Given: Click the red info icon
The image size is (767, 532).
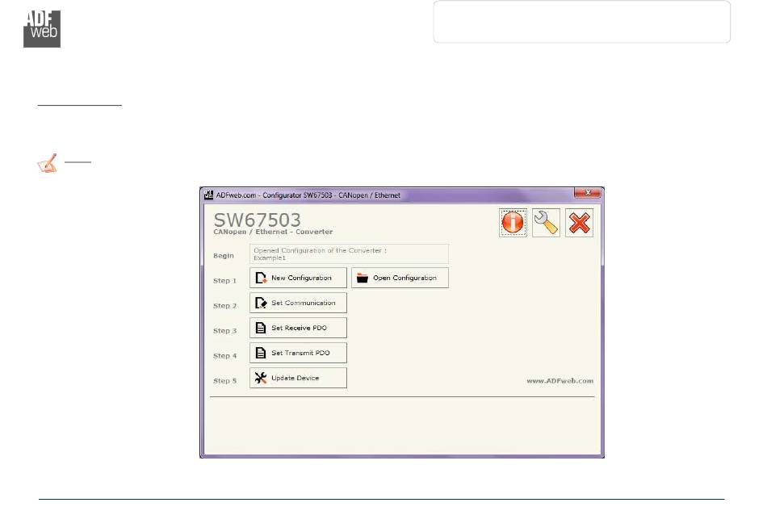Looking at the screenshot, I should point(513,223).
